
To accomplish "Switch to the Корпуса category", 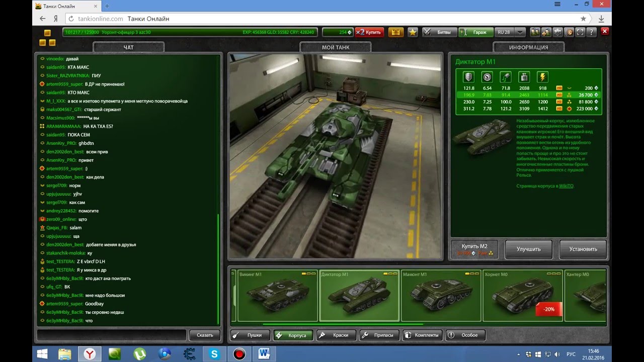I will coord(293,335).
